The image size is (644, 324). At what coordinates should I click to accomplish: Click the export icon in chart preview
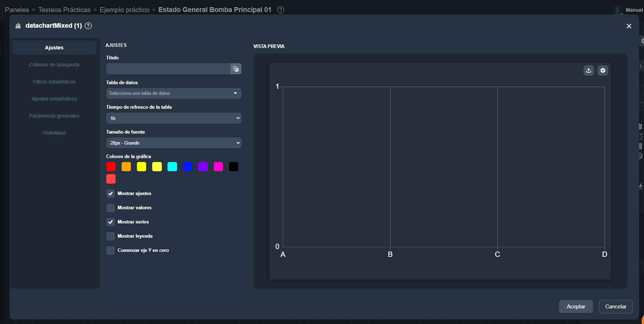[589, 71]
